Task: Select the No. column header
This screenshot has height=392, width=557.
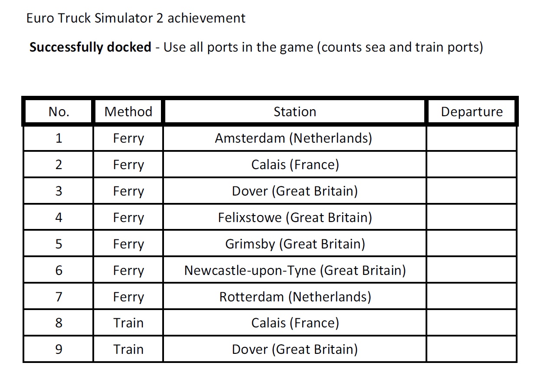Action: pyautogui.click(x=59, y=112)
